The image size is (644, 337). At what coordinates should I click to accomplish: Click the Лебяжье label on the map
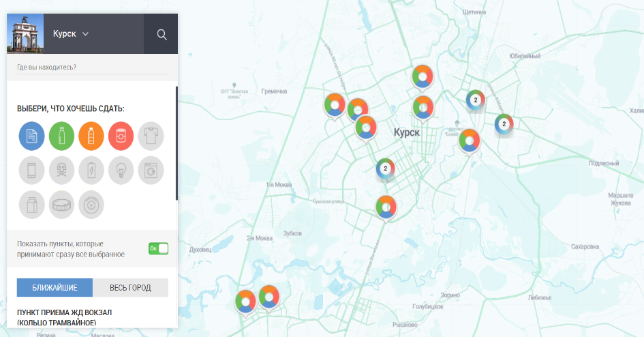tap(540, 297)
